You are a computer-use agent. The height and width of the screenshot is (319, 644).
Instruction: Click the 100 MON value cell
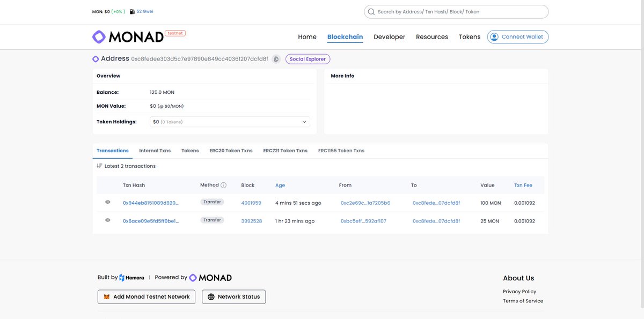point(491,203)
